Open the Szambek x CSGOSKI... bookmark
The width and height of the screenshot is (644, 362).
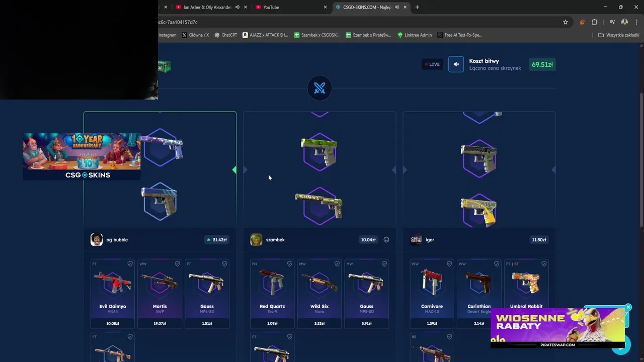pos(317,35)
